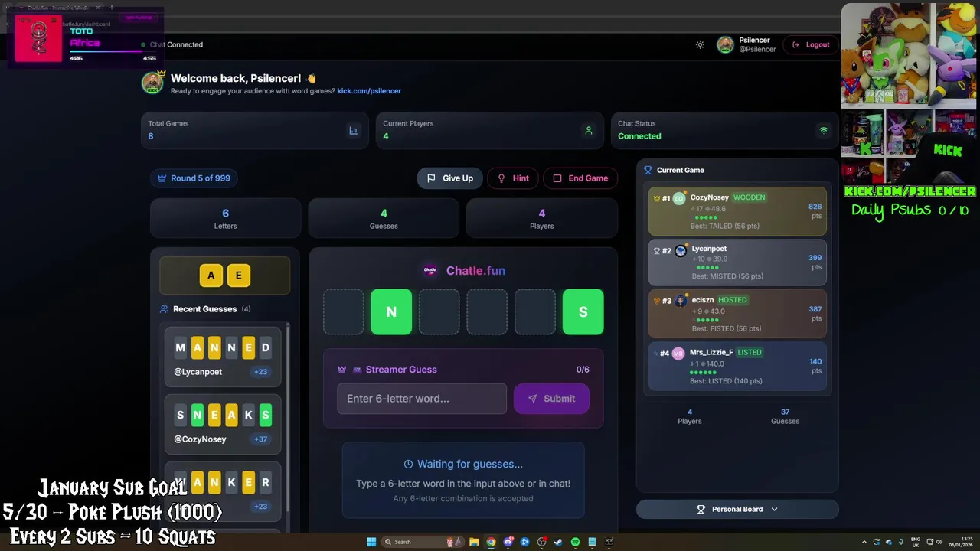Click the music overlay progress bar
The height and width of the screenshot is (551, 980).
(113, 51)
